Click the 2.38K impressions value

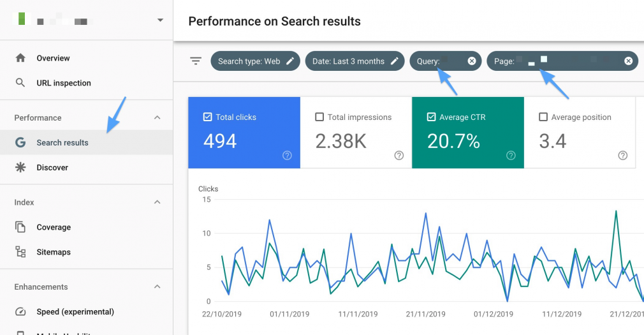pos(340,142)
